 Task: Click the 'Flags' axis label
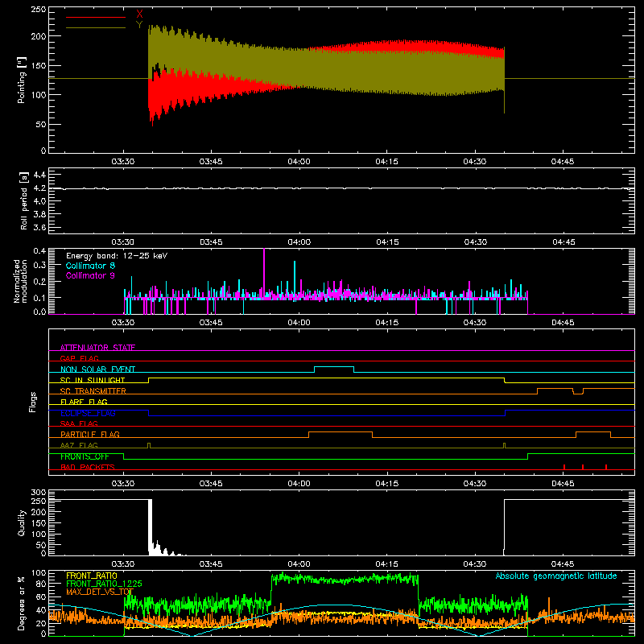pyautogui.click(x=33, y=402)
